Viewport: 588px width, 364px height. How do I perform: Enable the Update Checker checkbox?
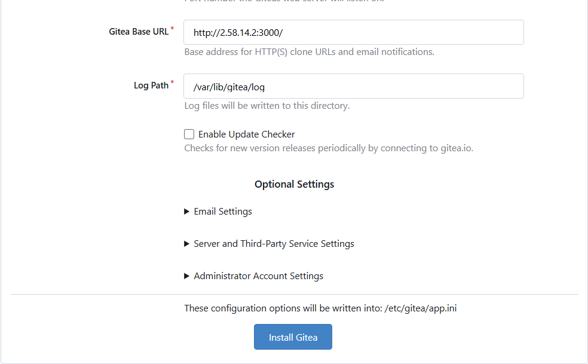(189, 134)
